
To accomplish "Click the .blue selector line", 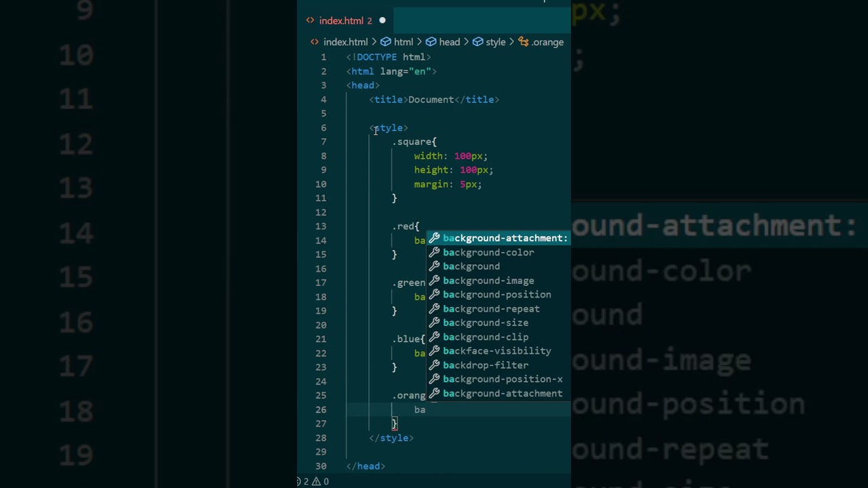I will pos(408,339).
